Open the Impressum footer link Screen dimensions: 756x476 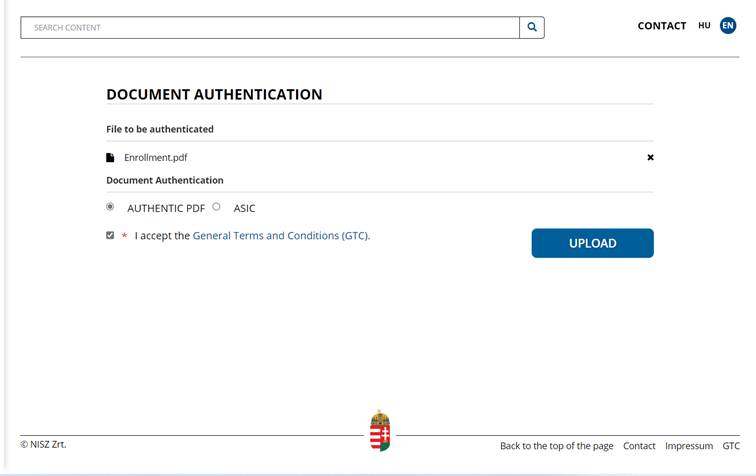click(x=689, y=446)
